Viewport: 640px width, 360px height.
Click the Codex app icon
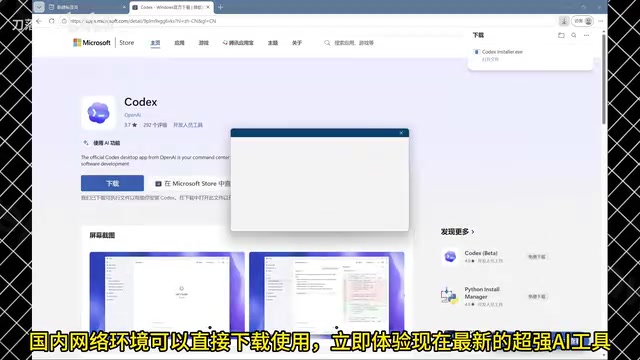[x=98, y=113]
